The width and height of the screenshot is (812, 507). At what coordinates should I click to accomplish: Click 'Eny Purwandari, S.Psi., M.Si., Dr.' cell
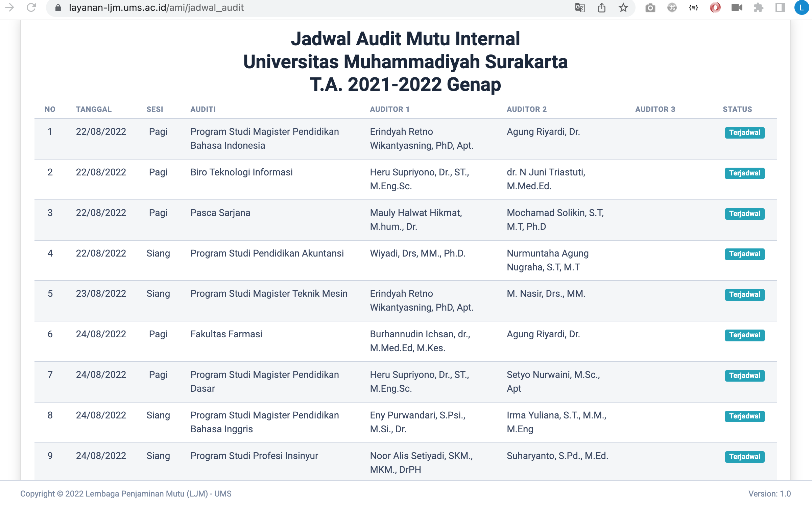point(417,422)
